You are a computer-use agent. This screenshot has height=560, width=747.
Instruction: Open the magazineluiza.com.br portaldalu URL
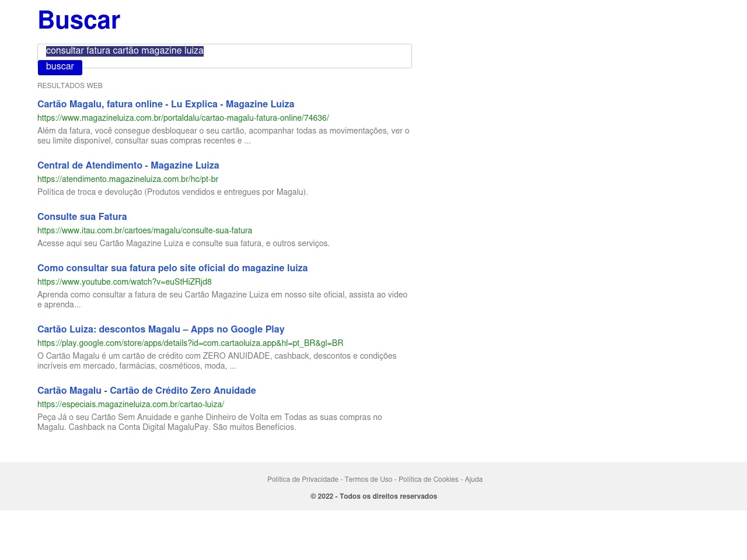[183, 118]
